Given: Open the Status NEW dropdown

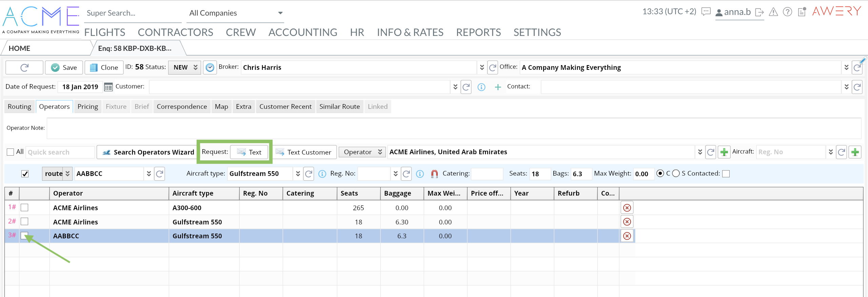Looking at the screenshot, I should tap(185, 67).
